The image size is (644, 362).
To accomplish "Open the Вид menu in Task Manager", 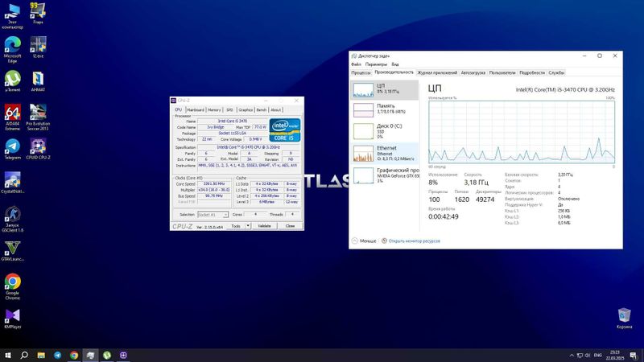I will tap(394, 64).
